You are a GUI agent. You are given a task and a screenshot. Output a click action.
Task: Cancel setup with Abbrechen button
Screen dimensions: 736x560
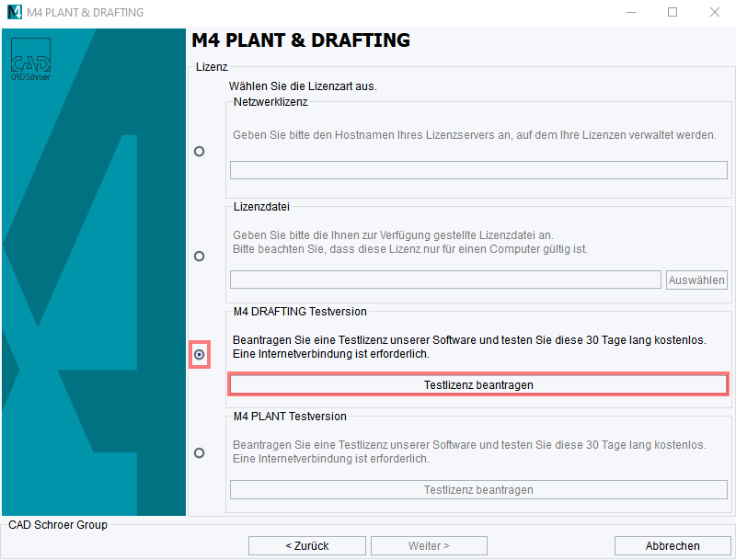click(x=673, y=546)
